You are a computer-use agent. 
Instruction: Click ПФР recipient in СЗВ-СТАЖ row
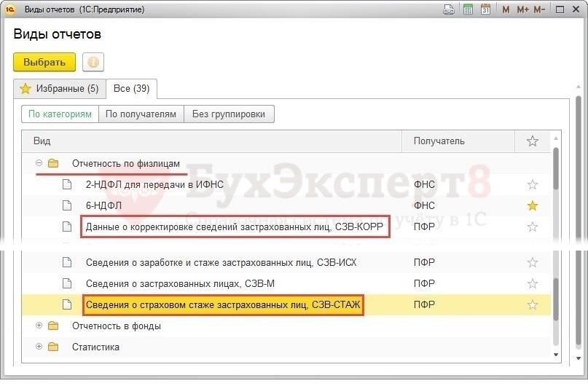424,304
